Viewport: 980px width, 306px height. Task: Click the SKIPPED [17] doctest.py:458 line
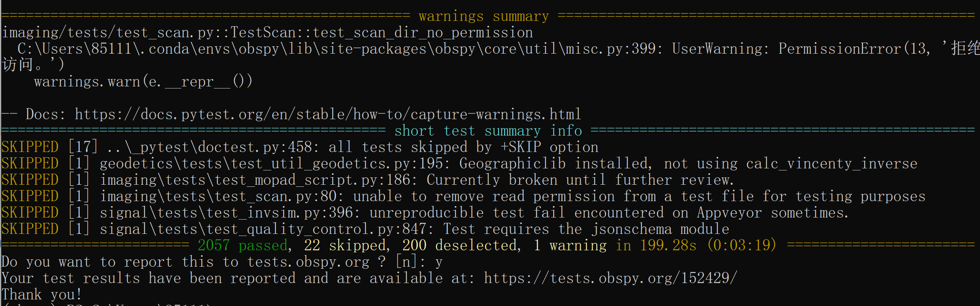(x=300, y=147)
